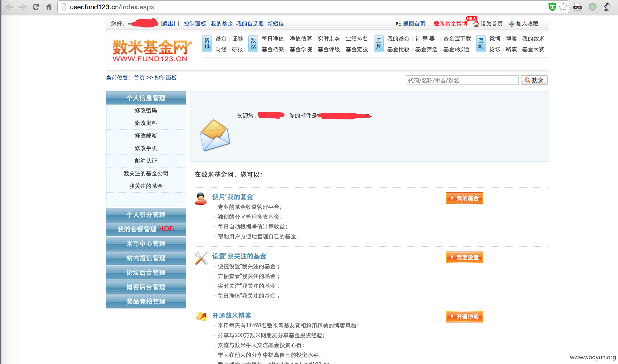This screenshot has height=364, width=618.
Task: Click the page icon in address bar
Action: [63, 7]
